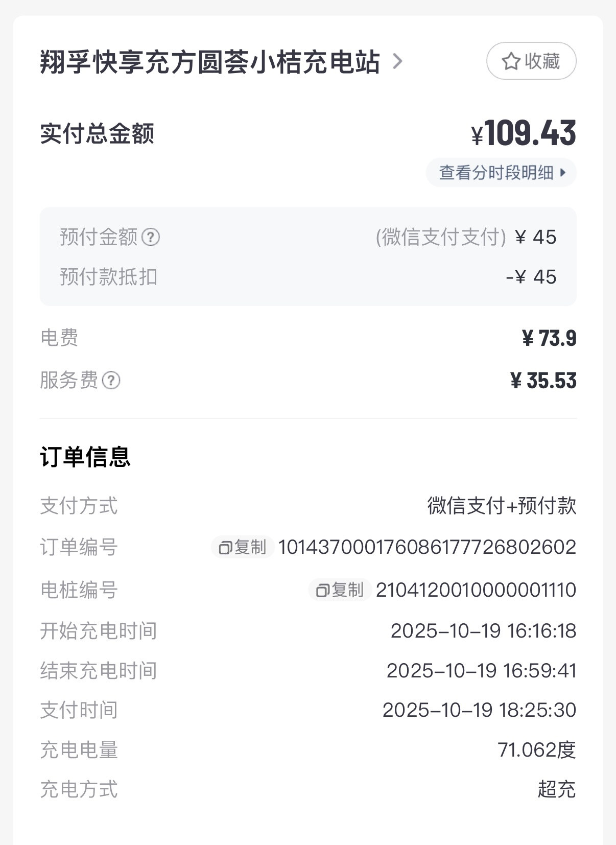Tap the 电费 amount ¥73.9
The image size is (616, 845).
click(x=549, y=338)
